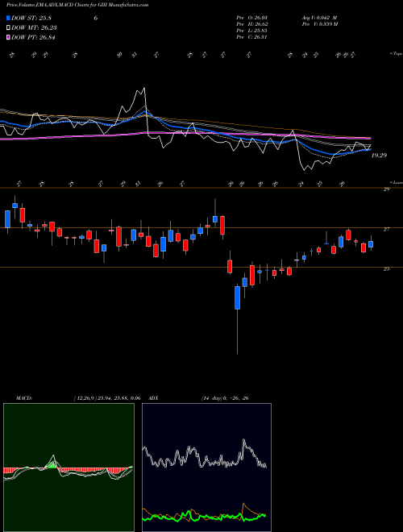Viewport: 403px width, 532px height.
Task: Click the '<Tops' label at right edge
Action: point(396,54)
